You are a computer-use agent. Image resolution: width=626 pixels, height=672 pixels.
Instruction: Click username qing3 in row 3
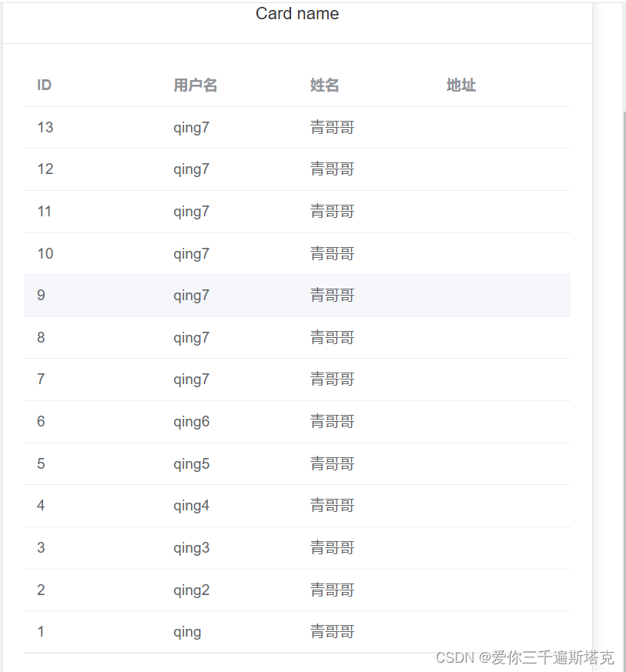(x=192, y=547)
